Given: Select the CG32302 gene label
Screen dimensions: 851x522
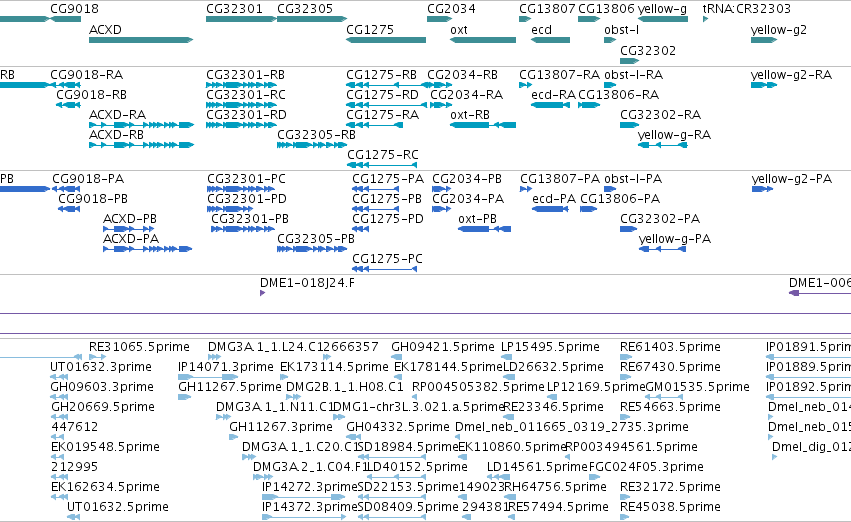Looking at the screenshot, I should click(648, 50).
